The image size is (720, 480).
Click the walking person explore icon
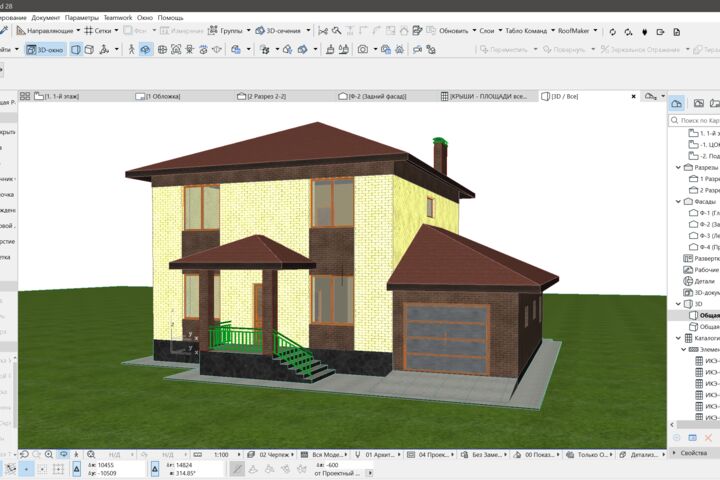(131, 50)
